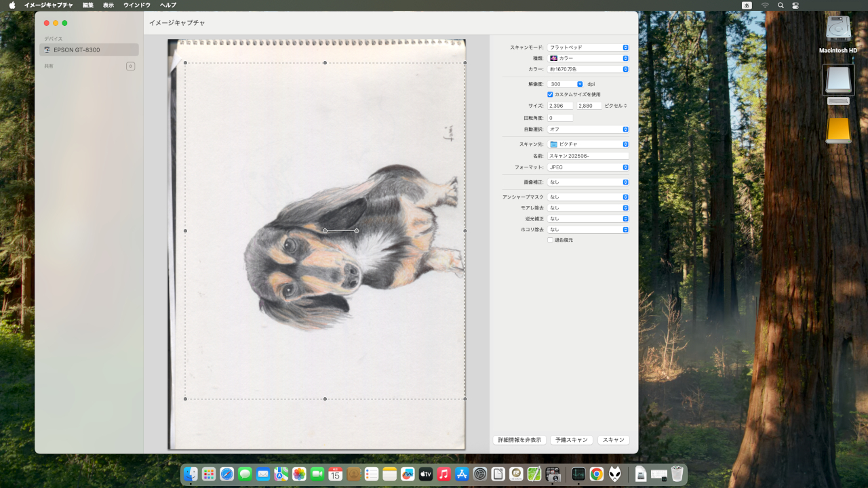Open 画像補正 dropdown
Image resolution: width=868 pixels, height=488 pixels.
[x=588, y=182]
